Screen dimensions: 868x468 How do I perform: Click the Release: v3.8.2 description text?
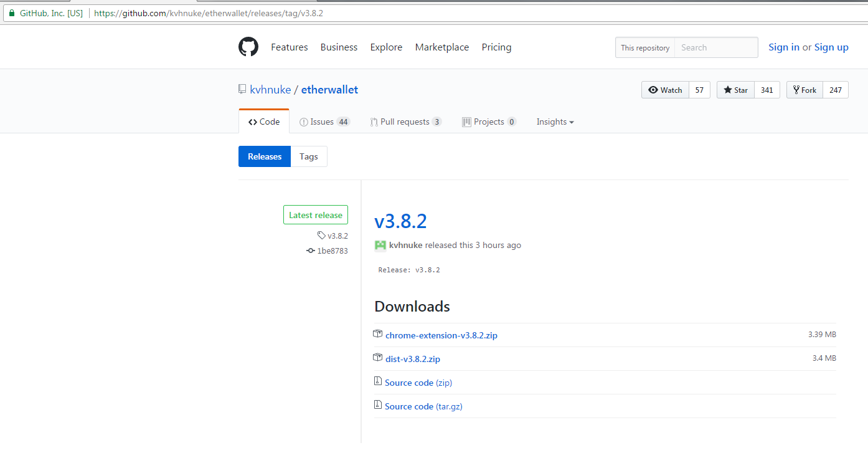[x=409, y=270]
